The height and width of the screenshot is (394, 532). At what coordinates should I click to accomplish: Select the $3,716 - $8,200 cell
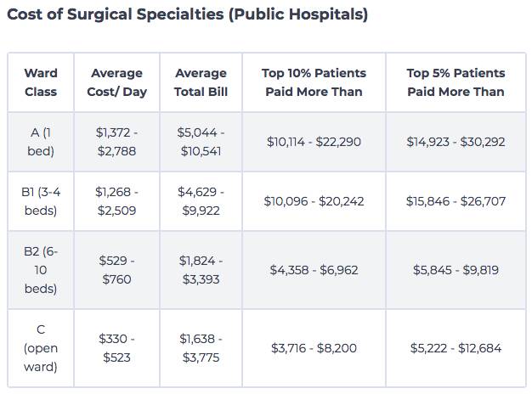point(314,348)
